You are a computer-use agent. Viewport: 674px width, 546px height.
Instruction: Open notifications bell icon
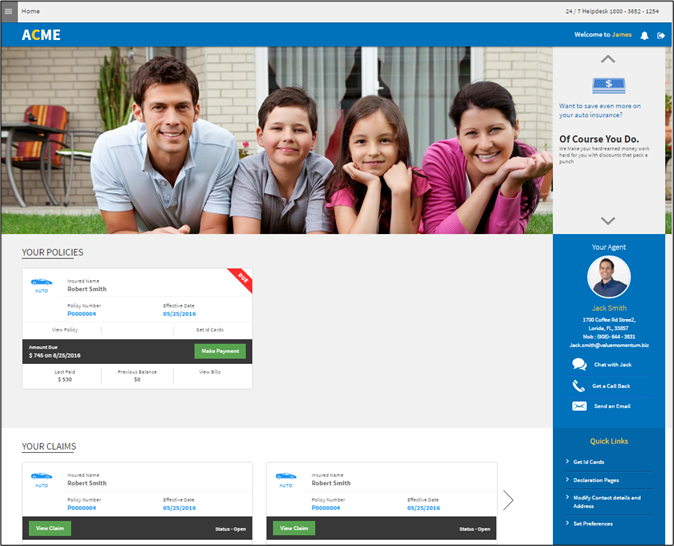(x=644, y=35)
